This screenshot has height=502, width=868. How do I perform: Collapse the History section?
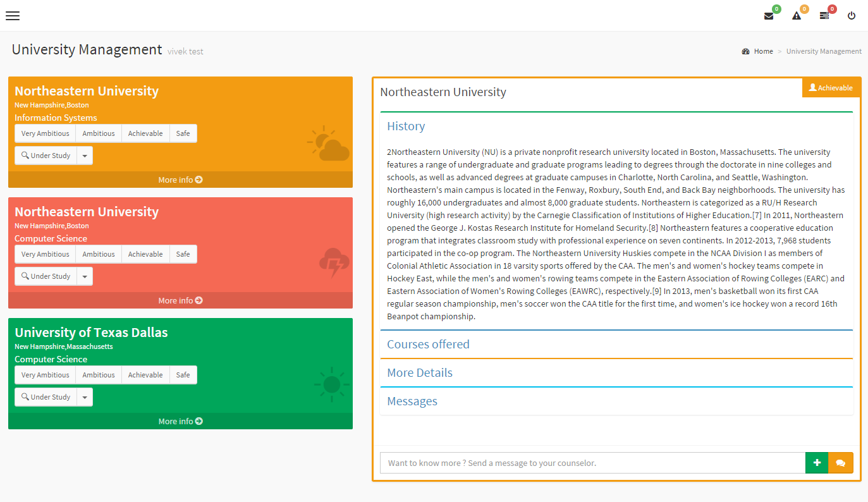point(406,126)
